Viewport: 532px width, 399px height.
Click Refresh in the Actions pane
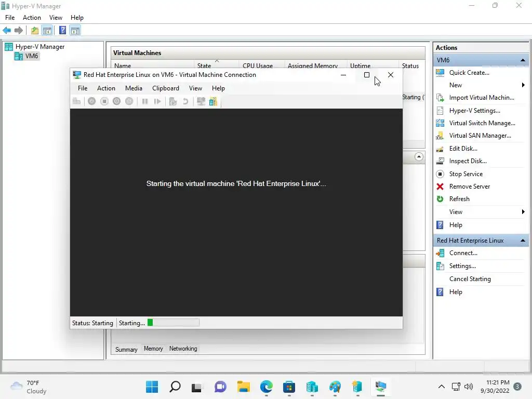click(x=459, y=199)
